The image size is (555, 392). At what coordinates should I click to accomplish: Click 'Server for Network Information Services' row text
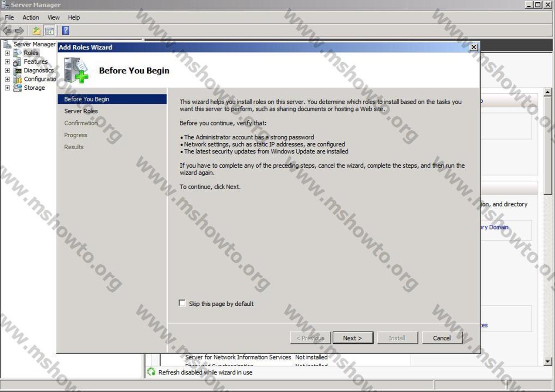tap(238, 357)
